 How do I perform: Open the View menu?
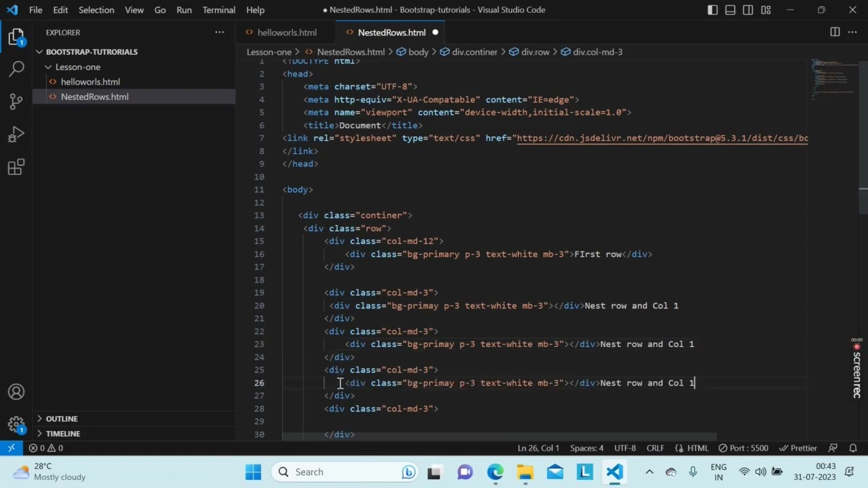134,10
